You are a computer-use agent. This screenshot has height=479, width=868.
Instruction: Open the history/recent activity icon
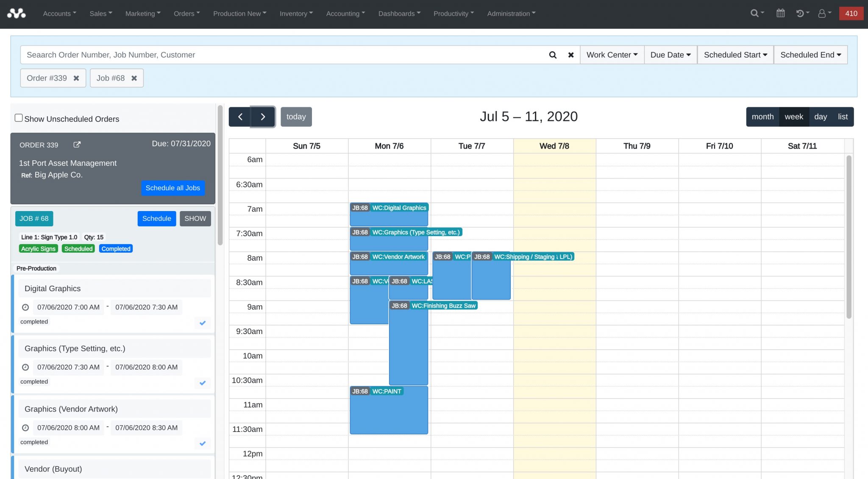[x=801, y=13]
